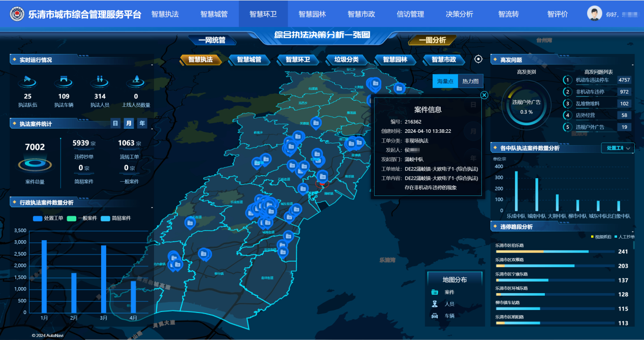Open the 处置工单 dropdown in 各中队 panel
Image resolution: width=644 pixels, height=340 pixels.
point(618,148)
